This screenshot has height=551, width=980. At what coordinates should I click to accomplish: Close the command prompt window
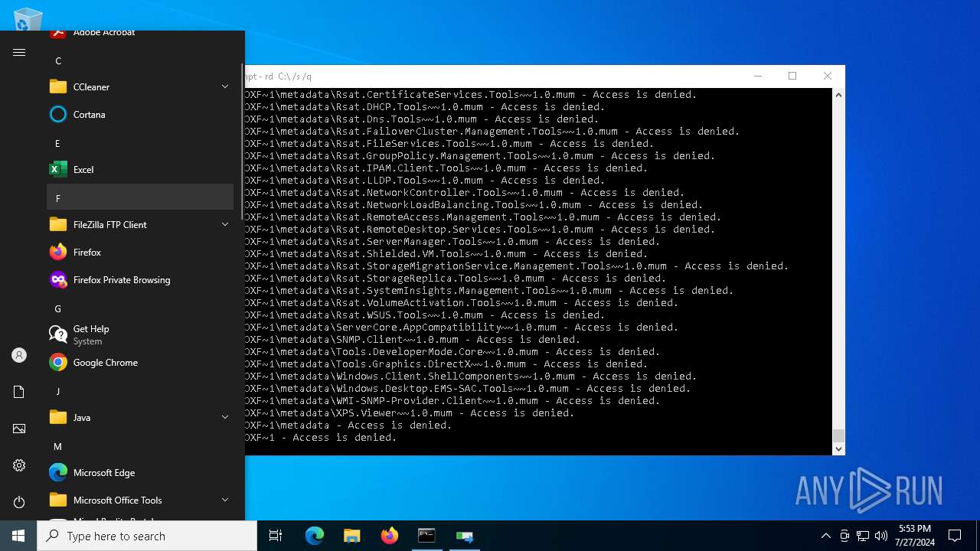[828, 76]
